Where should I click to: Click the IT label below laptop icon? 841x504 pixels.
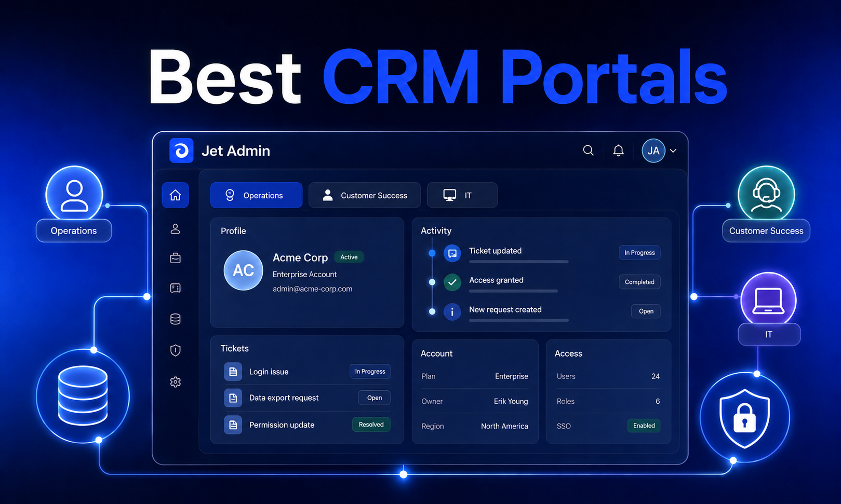[x=769, y=335]
